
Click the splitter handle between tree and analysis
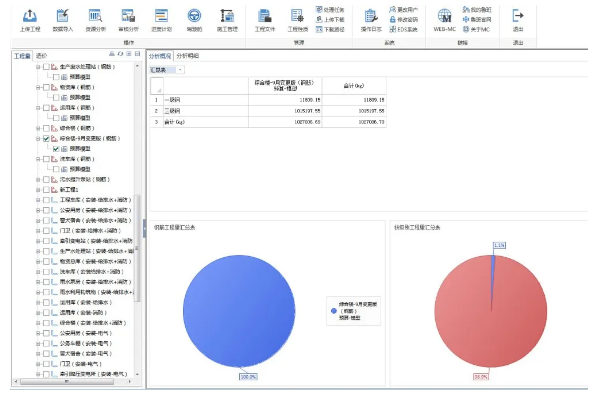pos(144,228)
